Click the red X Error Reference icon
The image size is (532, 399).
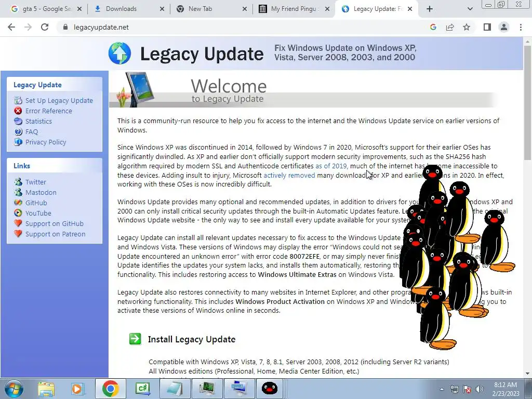click(18, 111)
